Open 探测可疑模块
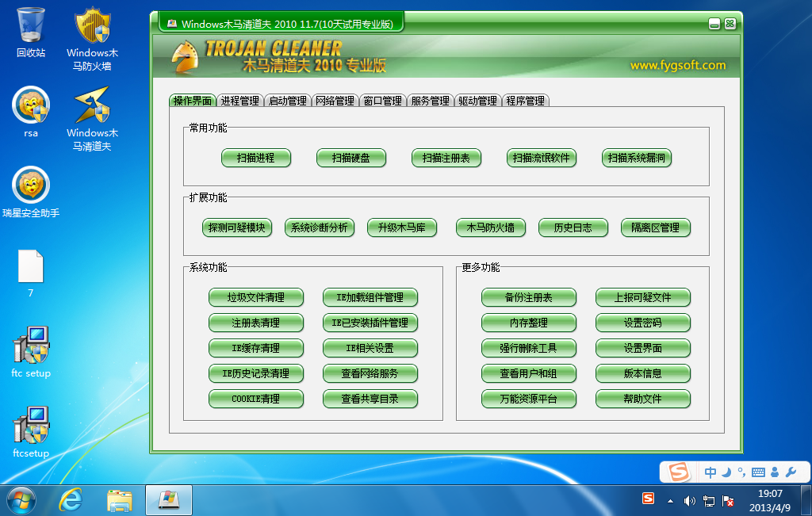This screenshot has height=516, width=812. 236,227
